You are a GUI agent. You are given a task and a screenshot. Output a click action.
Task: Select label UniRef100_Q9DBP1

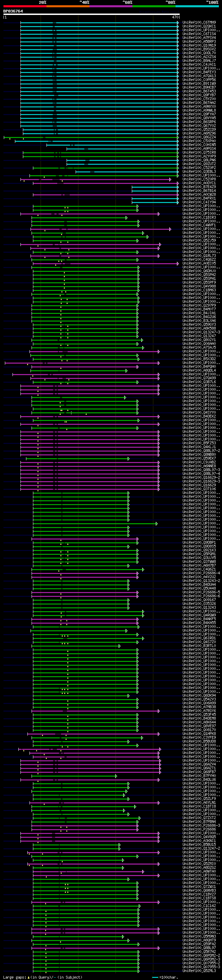pos(199,543)
